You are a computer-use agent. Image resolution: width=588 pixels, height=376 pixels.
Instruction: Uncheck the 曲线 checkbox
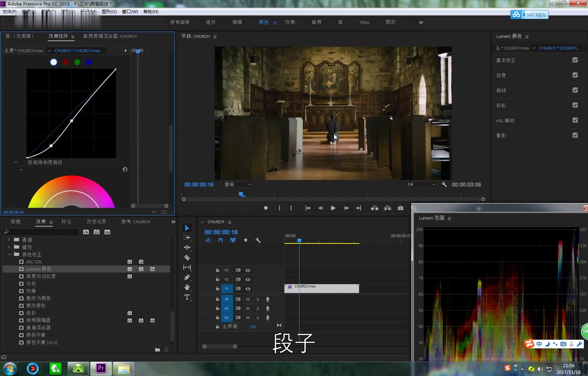[x=575, y=90]
